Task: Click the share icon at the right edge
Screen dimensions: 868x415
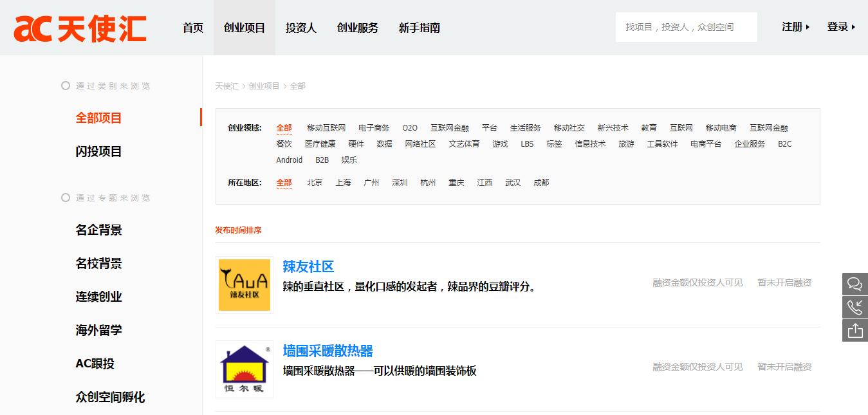Action: coord(854,330)
